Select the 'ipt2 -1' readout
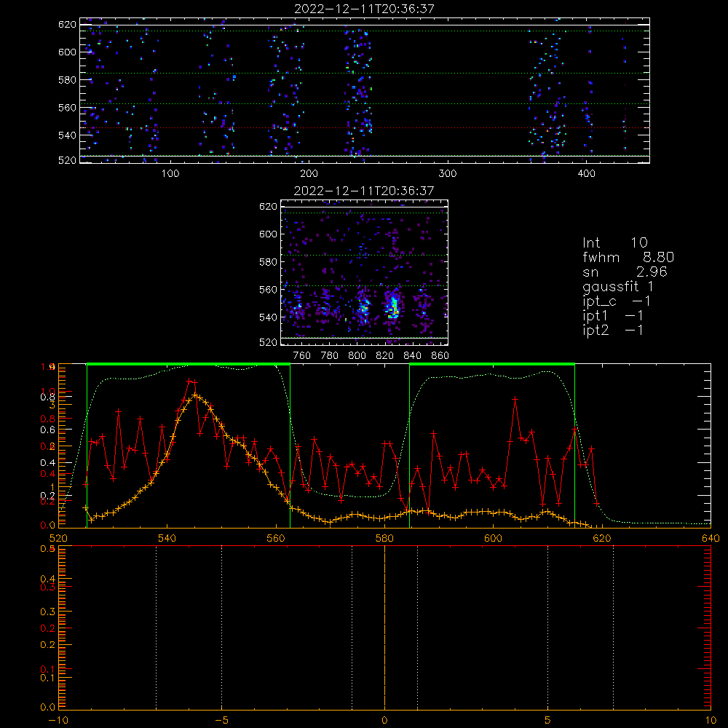 (x=613, y=330)
